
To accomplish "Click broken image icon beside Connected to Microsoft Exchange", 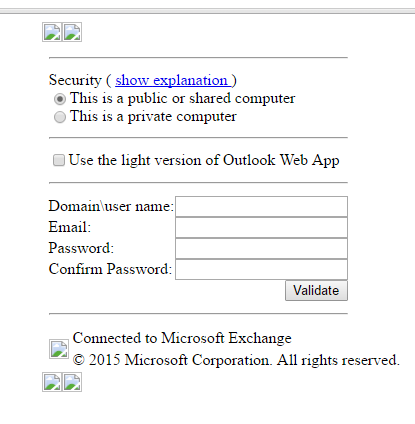I will pos(59,349).
